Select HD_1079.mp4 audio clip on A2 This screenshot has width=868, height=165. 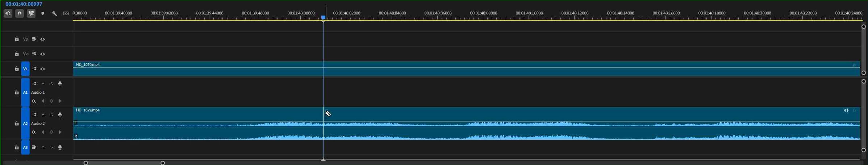[x=467, y=123]
